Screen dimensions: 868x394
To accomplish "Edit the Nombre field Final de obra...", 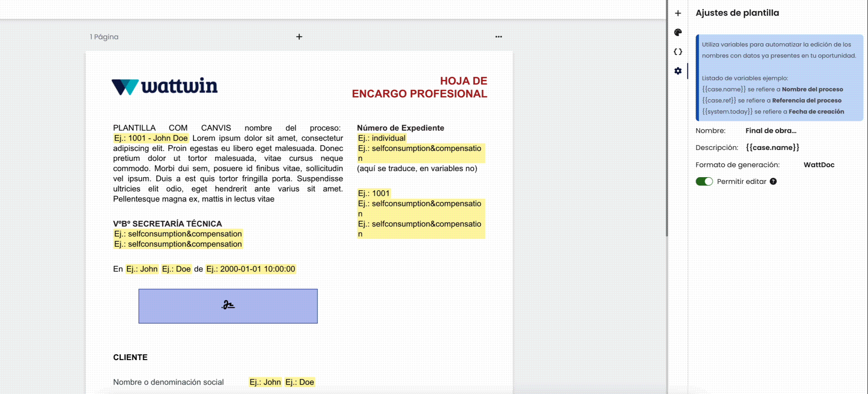I will (771, 131).
